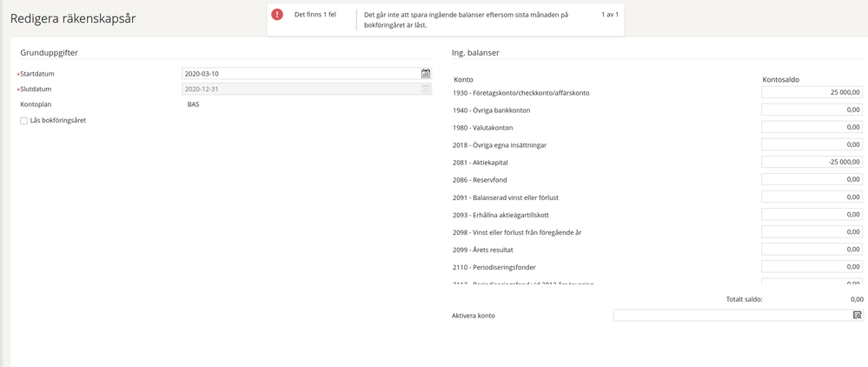The width and height of the screenshot is (868, 367).
Task: Click the Slutdatum date field
Action: [x=307, y=89]
